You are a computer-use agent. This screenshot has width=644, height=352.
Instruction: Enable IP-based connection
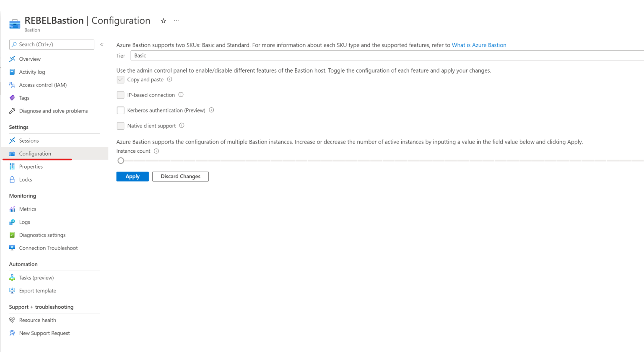(x=120, y=95)
